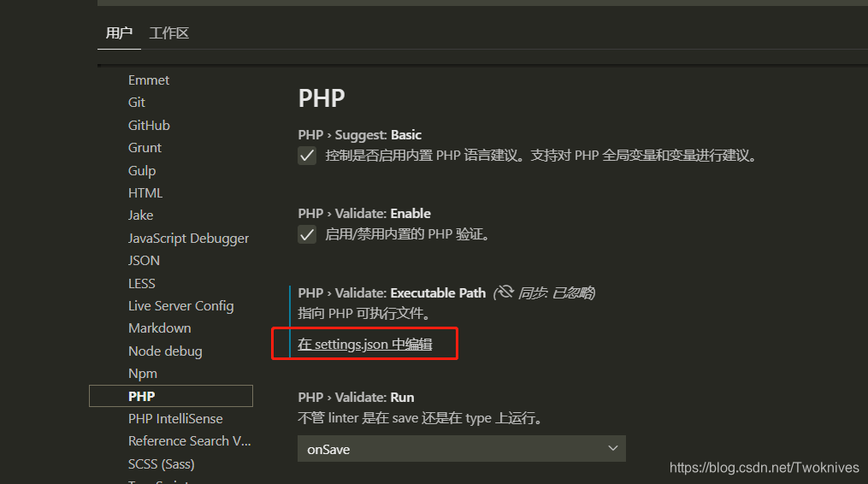The height and width of the screenshot is (484, 868).
Task: Open Markdown settings category
Action: click(x=159, y=328)
